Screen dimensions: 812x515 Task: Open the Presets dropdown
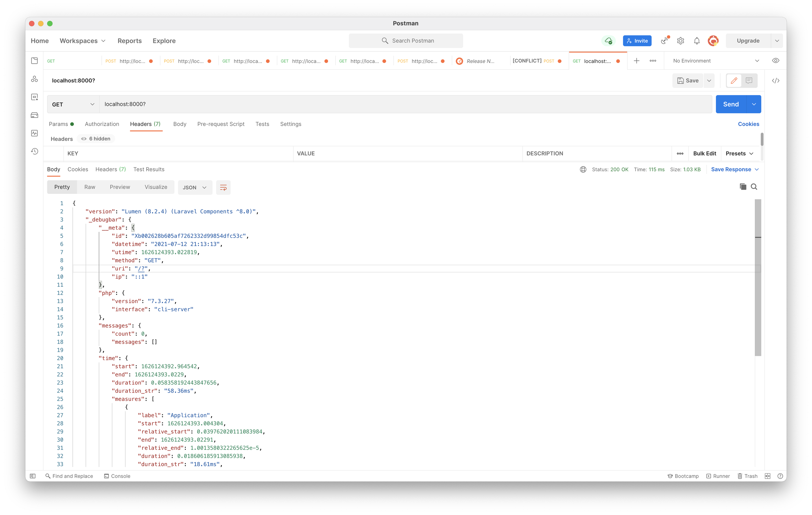click(x=739, y=153)
